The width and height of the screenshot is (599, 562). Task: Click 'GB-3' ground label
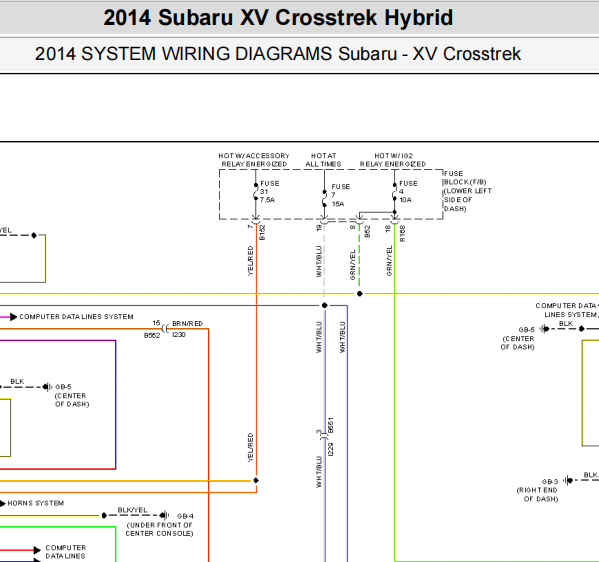tap(550, 482)
